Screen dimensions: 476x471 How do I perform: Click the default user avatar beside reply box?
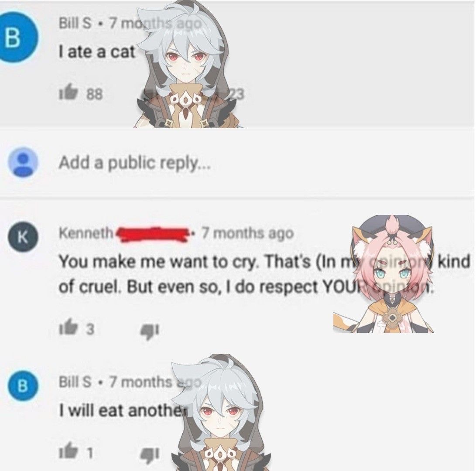click(x=23, y=162)
